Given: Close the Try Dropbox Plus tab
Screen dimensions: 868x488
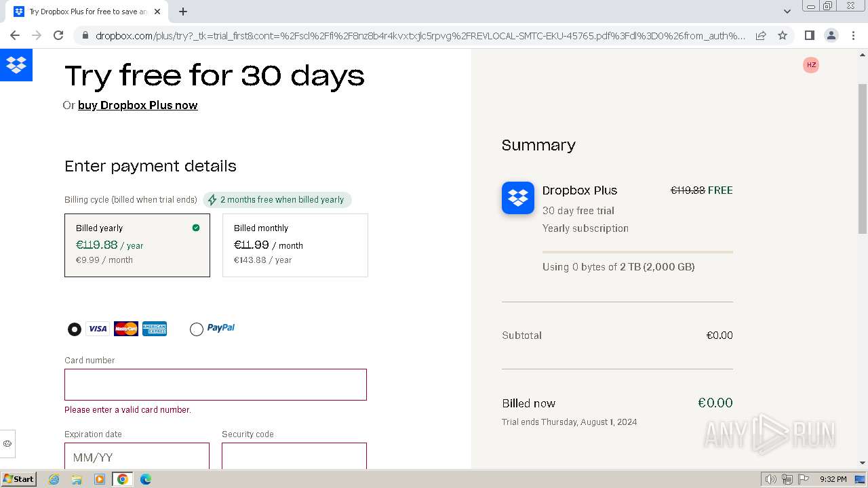Looking at the screenshot, I should tap(157, 12).
